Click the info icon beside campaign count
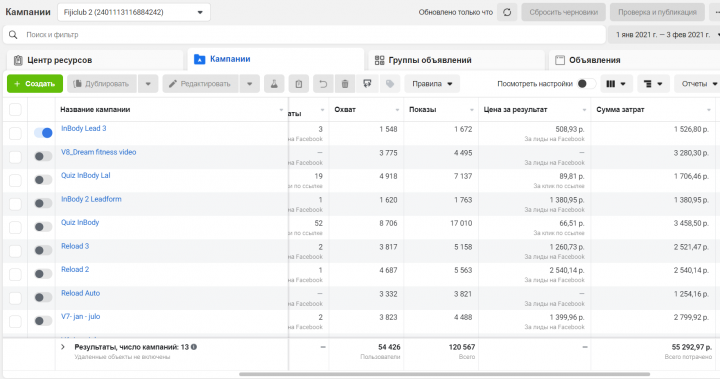Viewport: 720px width, 379px height. click(194, 347)
